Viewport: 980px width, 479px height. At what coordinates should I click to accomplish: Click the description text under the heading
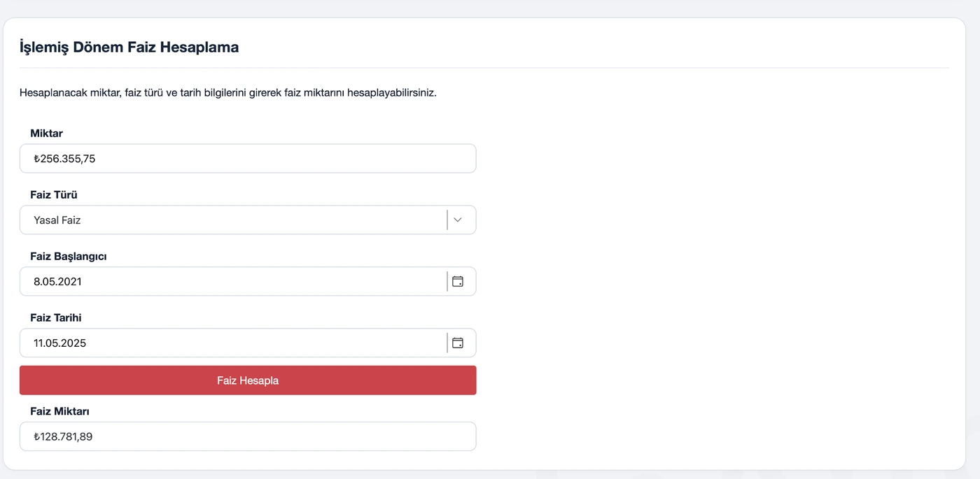228,92
